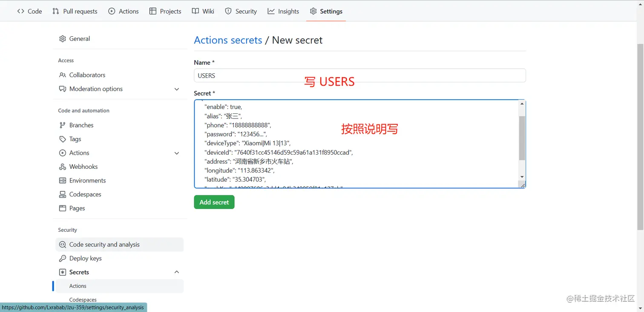644x312 pixels.
Task: Click the Wiki book icon
Action: (x=195, y=12)
